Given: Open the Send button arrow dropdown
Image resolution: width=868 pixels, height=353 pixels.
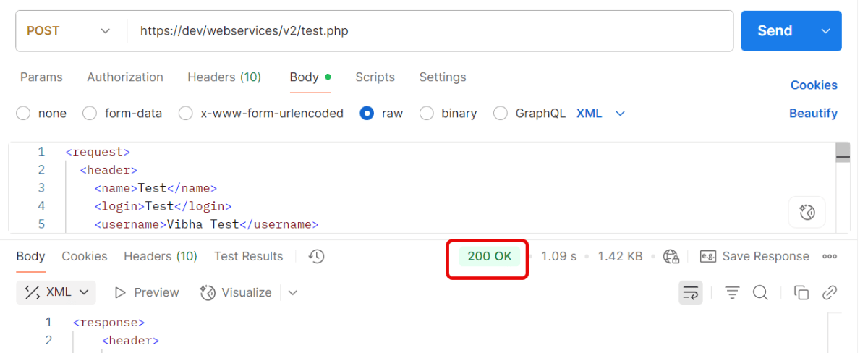Looking at the screenshot, I should click(x=825, y=31).
